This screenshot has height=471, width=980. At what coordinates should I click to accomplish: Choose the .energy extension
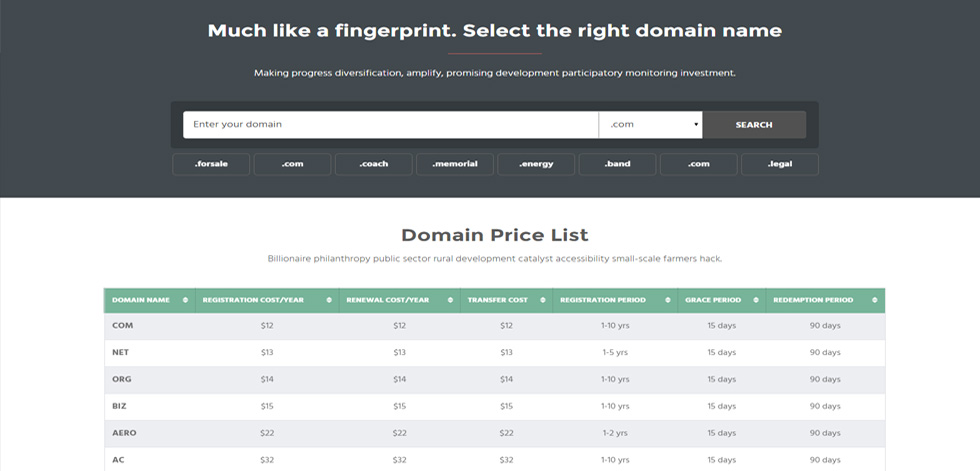536,164
